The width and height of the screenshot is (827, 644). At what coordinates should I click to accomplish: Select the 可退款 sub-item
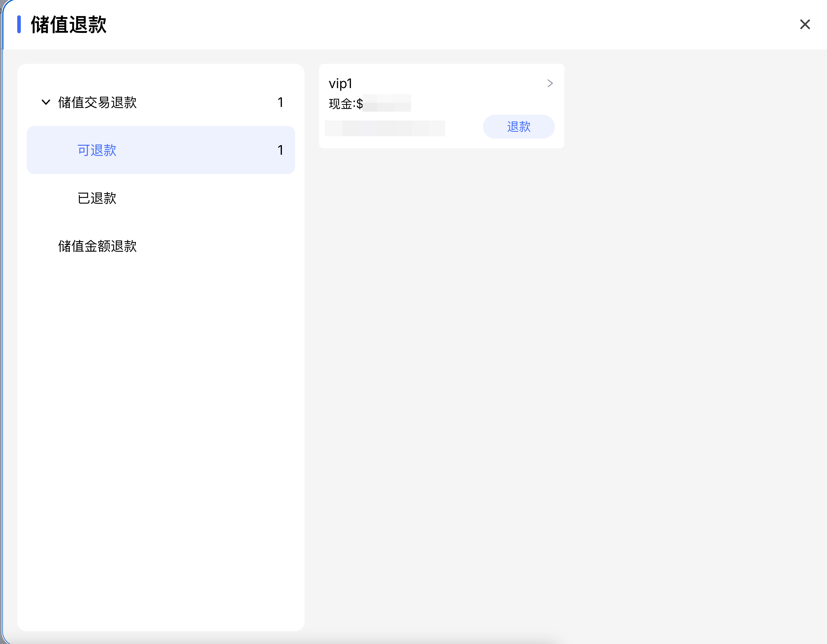[97, 150]
